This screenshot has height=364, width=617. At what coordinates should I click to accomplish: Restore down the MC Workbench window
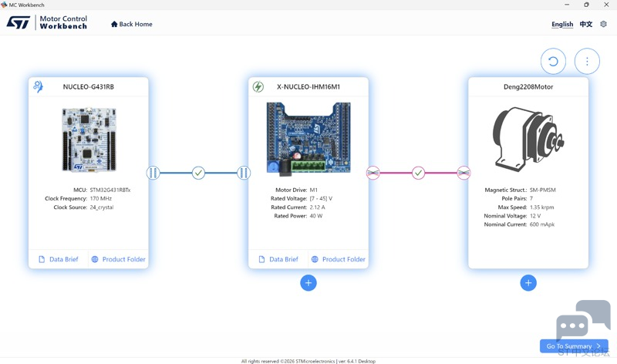tap(587, 5)
